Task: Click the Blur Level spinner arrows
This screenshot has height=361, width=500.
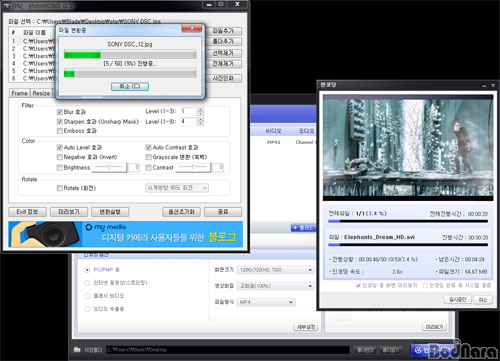Action: pyautogui.click(x=200, y=112)
